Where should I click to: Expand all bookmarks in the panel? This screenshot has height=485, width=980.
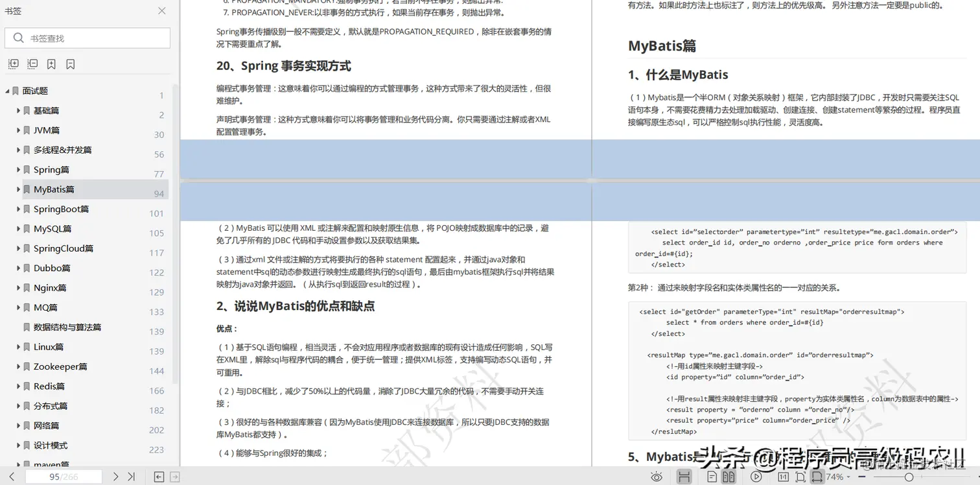13,64
